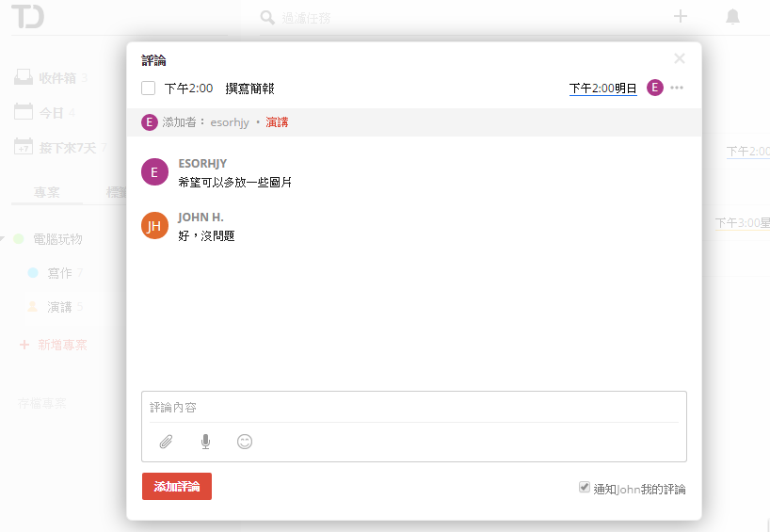Click the notification bell icon

732,16
